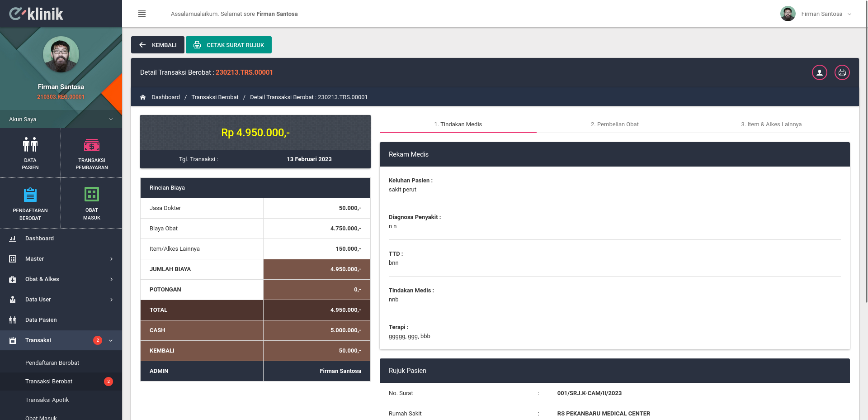Click the Data Pasien people icon tile
Image resolution: width=868 pixels, height=420 pixels.
[x=30, y=153]
